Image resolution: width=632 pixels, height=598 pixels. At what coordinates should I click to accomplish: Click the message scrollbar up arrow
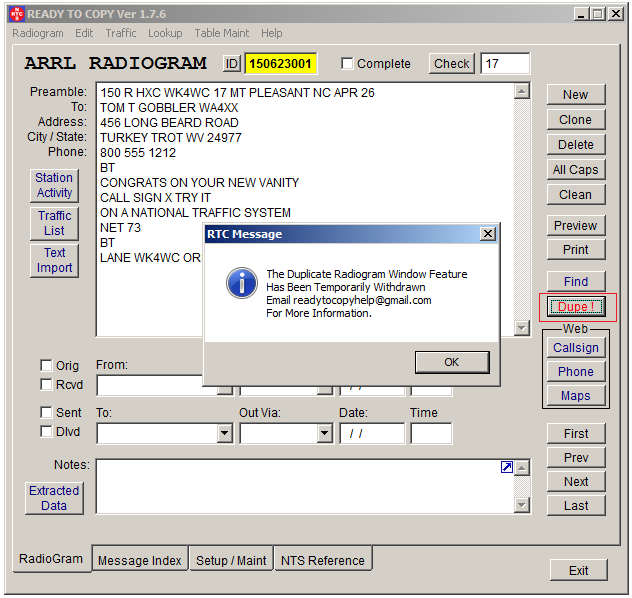(x=522, y=91)
